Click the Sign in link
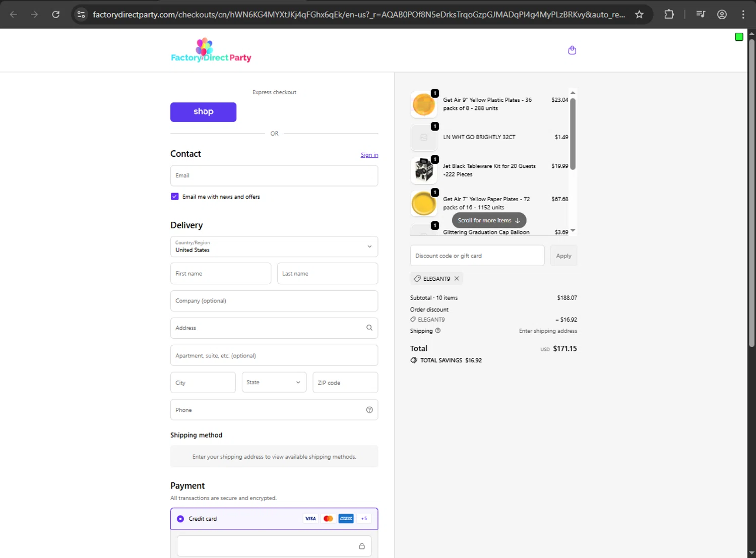The height and width of the screenshot is (558, 756). tap(369, 155)
